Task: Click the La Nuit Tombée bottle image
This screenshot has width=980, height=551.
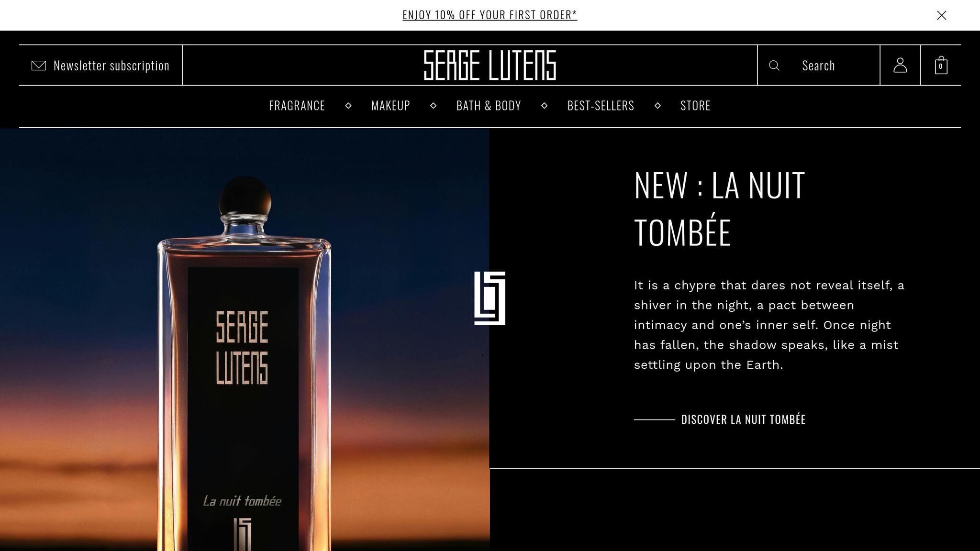Action: pyautogui.click(x=244, y=364)
